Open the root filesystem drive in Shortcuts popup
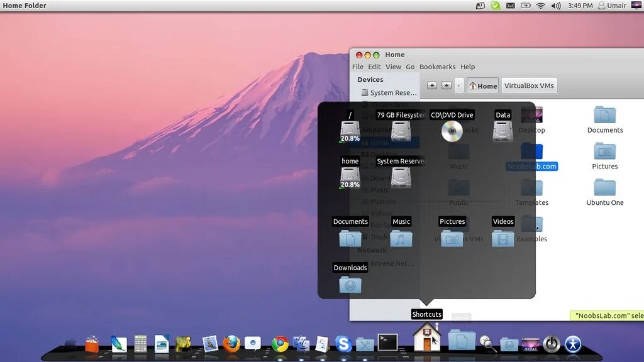This screenshot has height=362, width=644. (350, 132)
